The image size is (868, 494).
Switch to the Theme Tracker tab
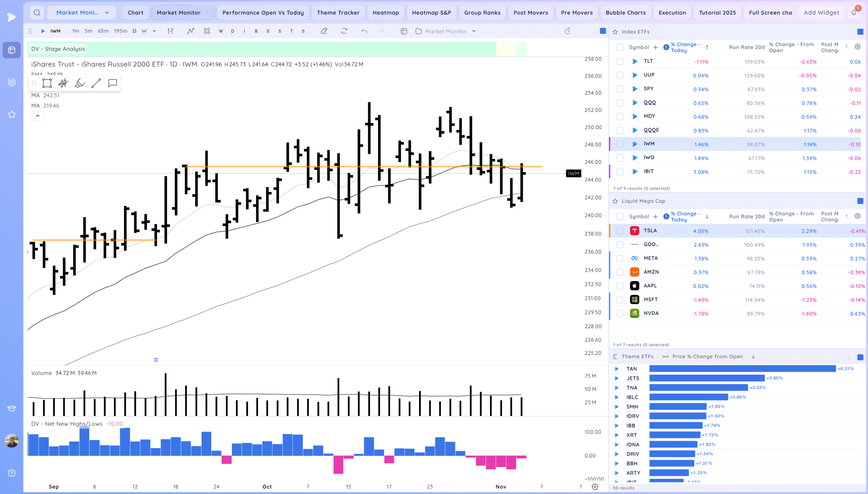(x=338, y=13)
